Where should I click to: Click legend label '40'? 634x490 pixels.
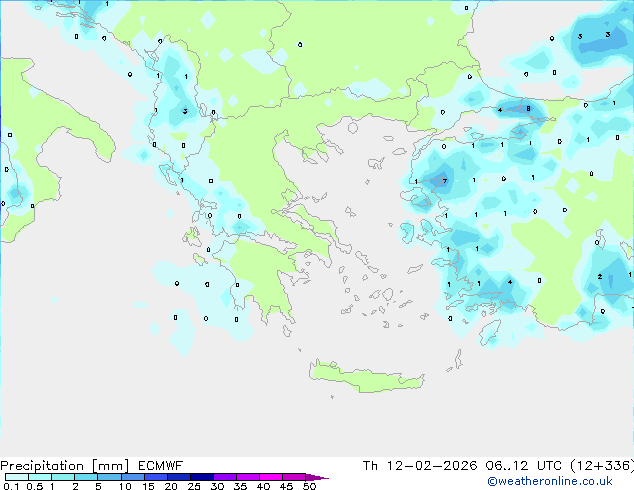263,486
